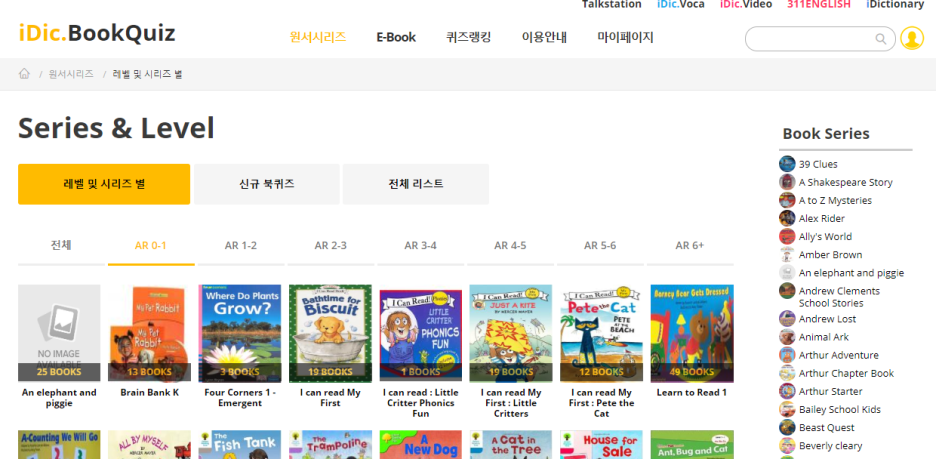Click the Four Corners 1 - Emergent title
The height and width of the screenshot is (459, 936).
[x=239, y=398]
